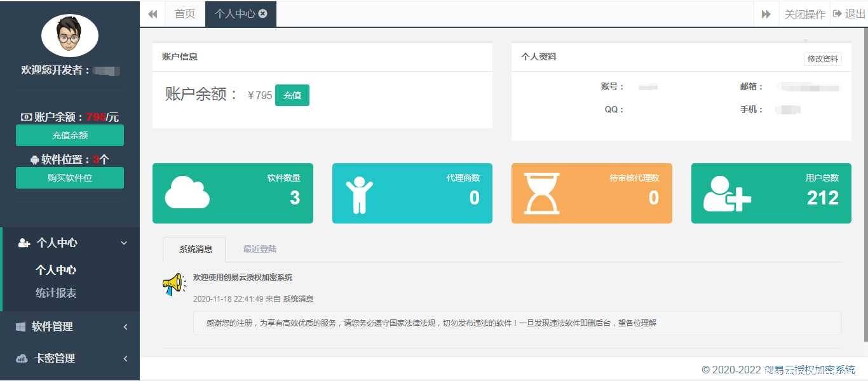Expand the 软件管理 menu chevron
Image resolution: width=868 pixels, height=381 pixels.
pyautogui.click(x=125, y=326)
